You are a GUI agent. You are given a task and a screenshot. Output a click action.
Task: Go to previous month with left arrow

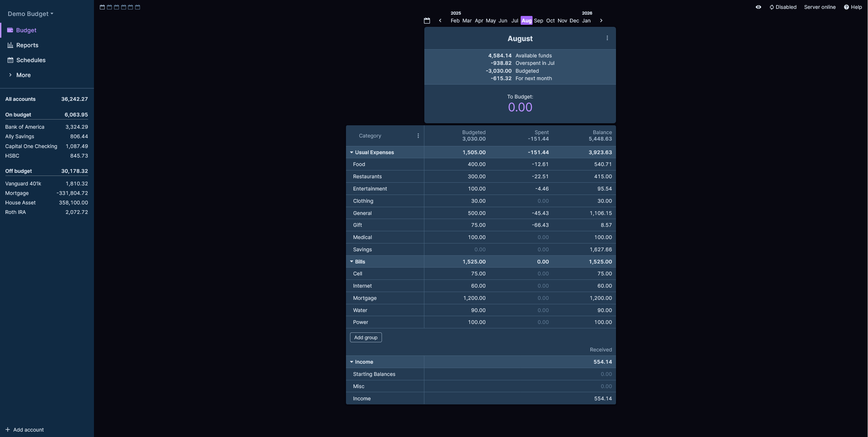[440, 21]
